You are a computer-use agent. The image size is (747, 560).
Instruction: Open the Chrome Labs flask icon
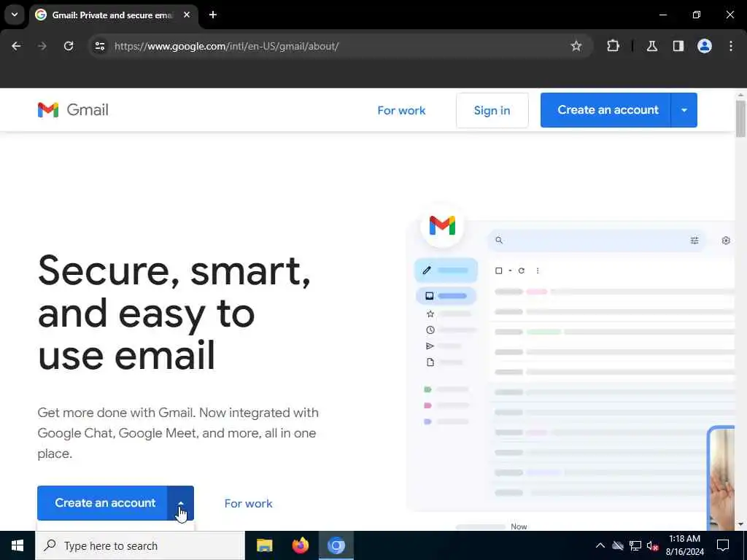pos(651,46)
